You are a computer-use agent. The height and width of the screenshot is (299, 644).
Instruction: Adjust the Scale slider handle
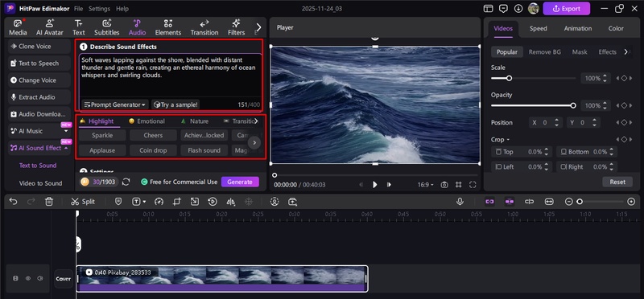[x=509, y=78]
